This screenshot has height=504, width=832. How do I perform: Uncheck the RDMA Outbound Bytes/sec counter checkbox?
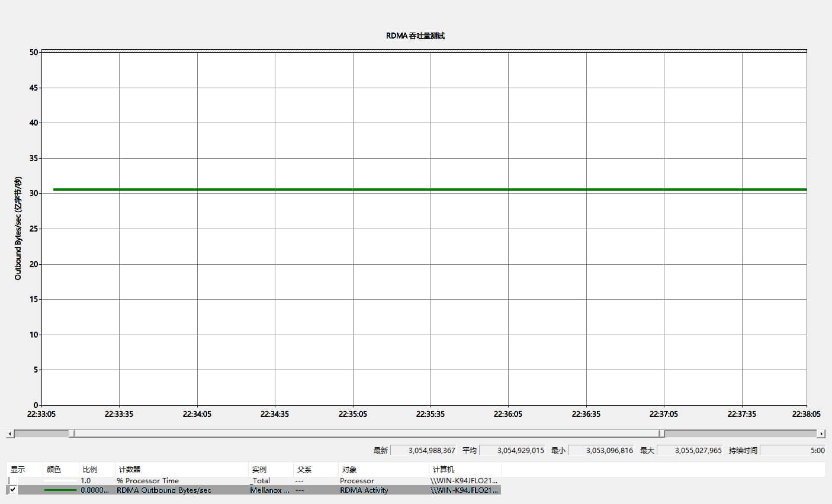[12, 490]
